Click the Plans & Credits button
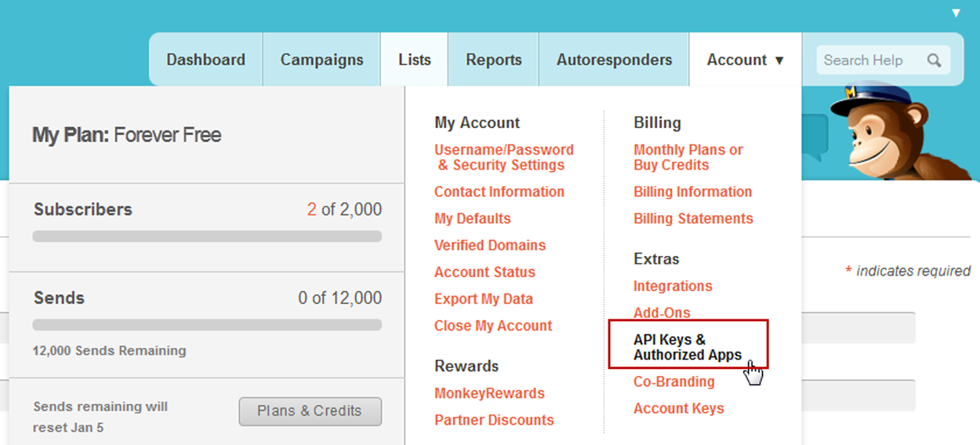 tap(310, 411)
